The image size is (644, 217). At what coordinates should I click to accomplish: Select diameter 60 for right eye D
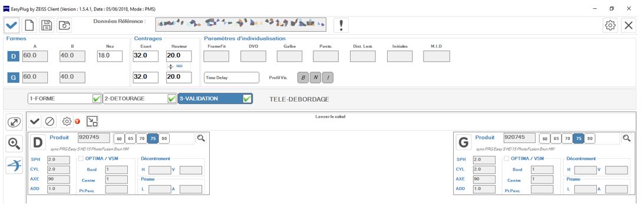pyautogui.click(x=119, y=139)
